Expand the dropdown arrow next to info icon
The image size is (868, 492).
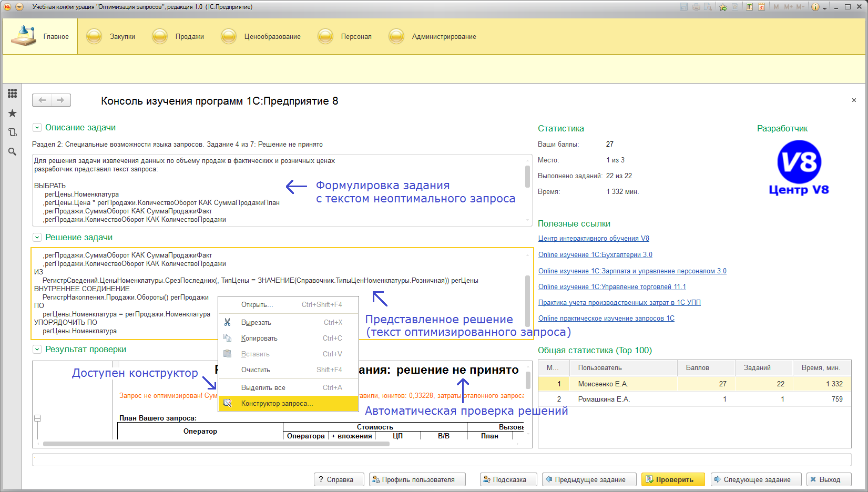[824, 7]
